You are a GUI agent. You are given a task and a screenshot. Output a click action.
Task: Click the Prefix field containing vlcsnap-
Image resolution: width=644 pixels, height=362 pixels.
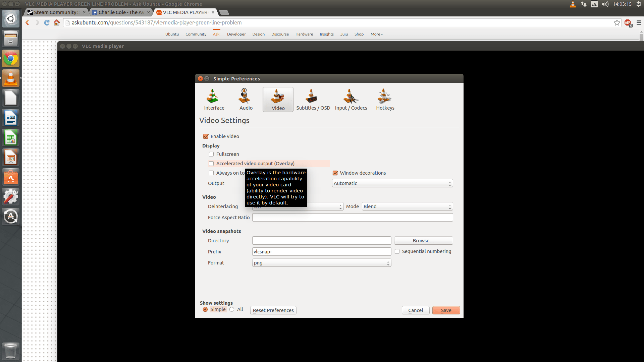[x=322, y=252]
